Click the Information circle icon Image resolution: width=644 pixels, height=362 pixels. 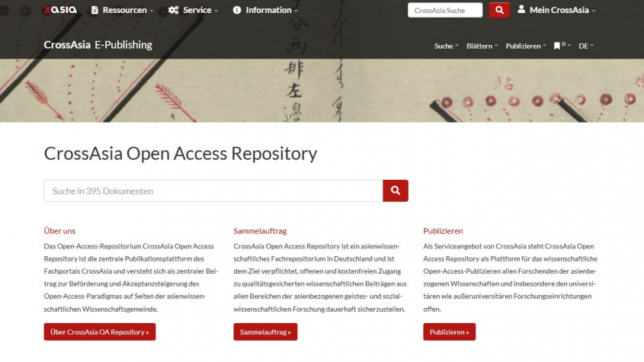tap(237, 10)
